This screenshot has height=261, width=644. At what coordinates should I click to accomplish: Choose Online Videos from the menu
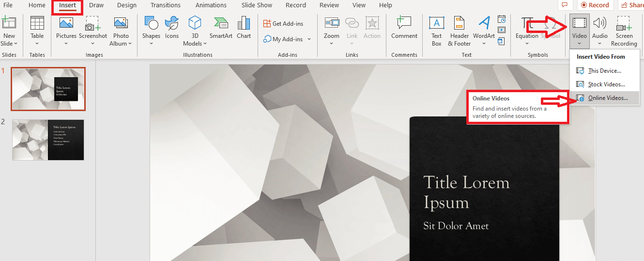[x=607, y=98]
